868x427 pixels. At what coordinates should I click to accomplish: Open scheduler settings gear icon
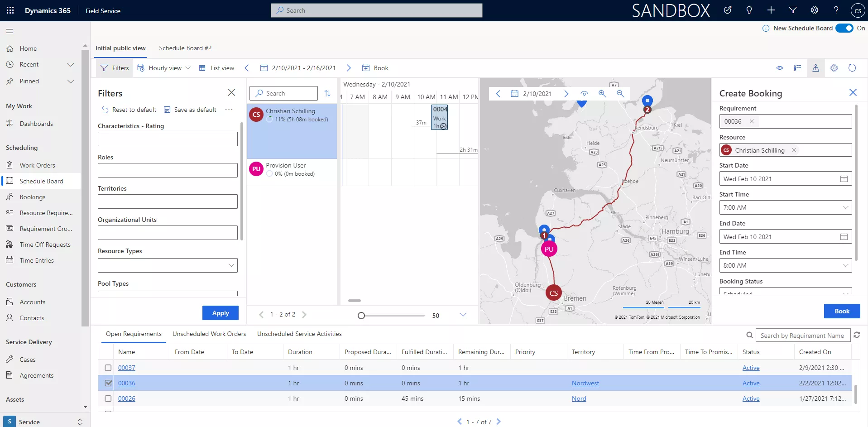[x=834, y=68]
